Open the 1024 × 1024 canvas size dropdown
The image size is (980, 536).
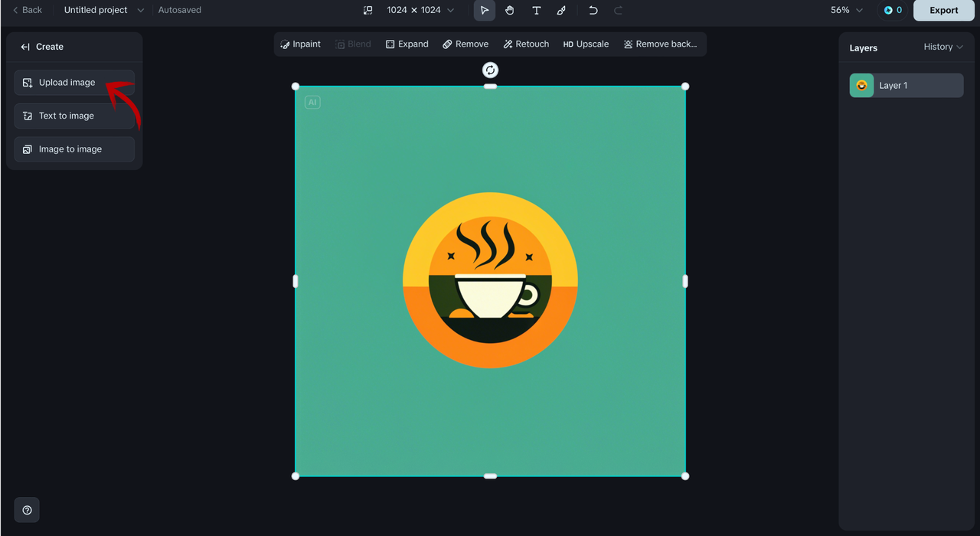[420, 10]
